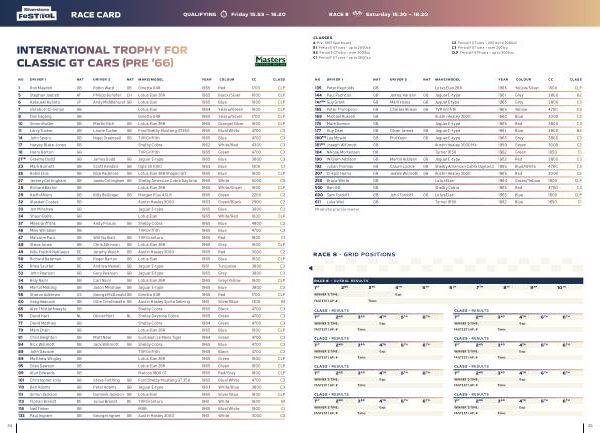This screenshot has height=433, width=600.
Task: Click Morgan Plus 4 SLR model cell
Action: point(156,195)
